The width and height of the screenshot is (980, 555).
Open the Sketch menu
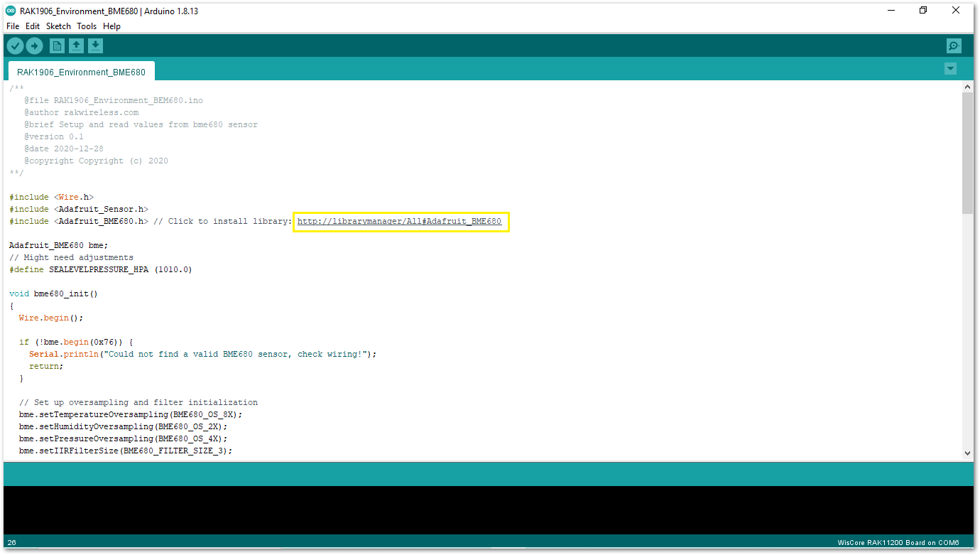tap(58, 26)
